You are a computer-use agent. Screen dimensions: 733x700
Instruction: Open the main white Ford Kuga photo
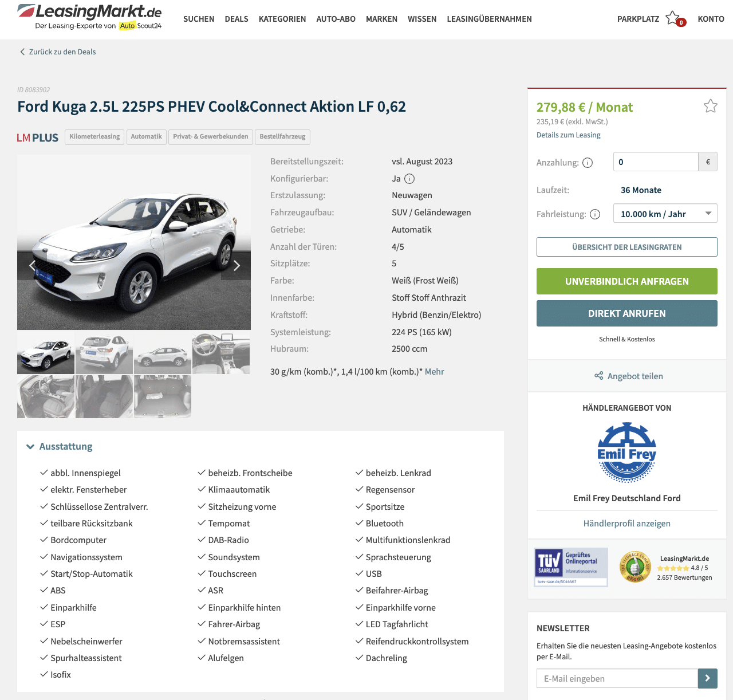click(134, 242)
